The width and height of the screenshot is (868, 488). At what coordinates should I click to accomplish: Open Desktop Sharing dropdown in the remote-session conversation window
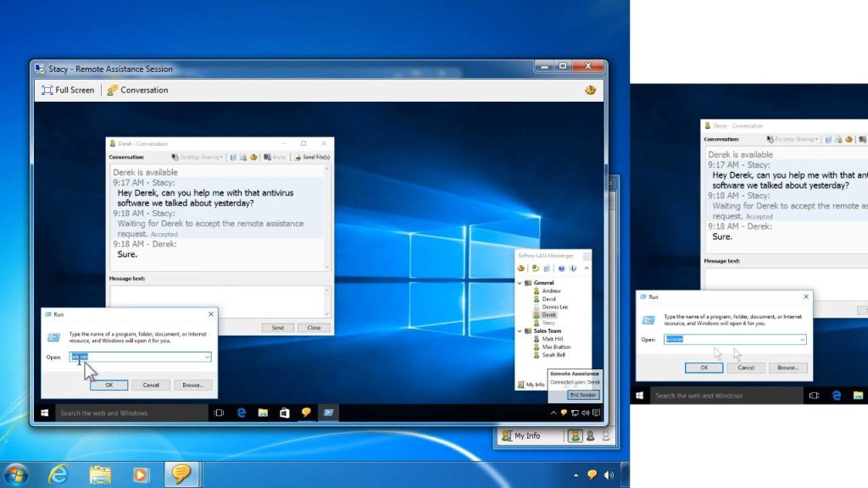(197, 157)
